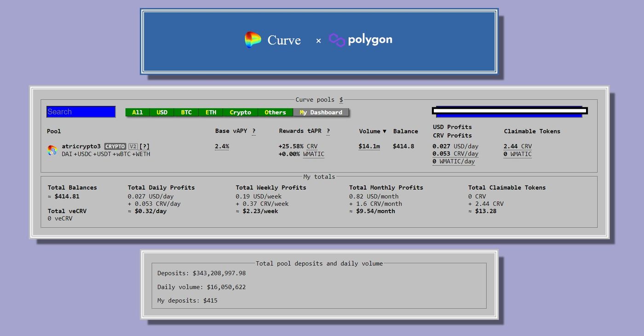Click the 2.44 CRV claimable tokens value
This screenshot has height=336, width=644.
[517, 146]
